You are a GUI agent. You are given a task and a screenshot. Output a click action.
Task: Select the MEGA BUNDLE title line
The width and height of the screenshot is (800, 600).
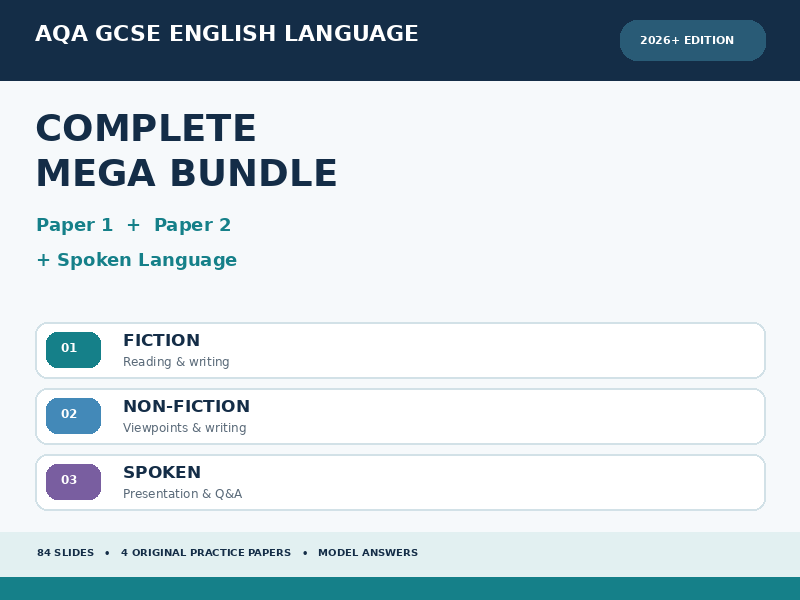[187, 173]
